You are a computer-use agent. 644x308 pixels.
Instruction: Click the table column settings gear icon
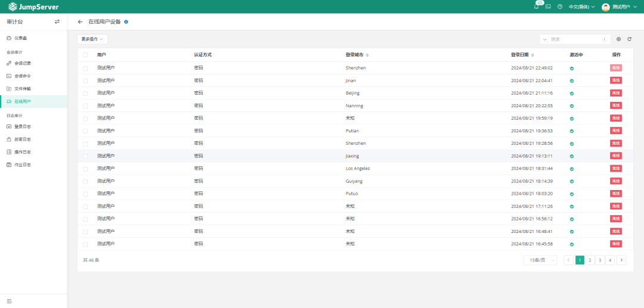619,39
